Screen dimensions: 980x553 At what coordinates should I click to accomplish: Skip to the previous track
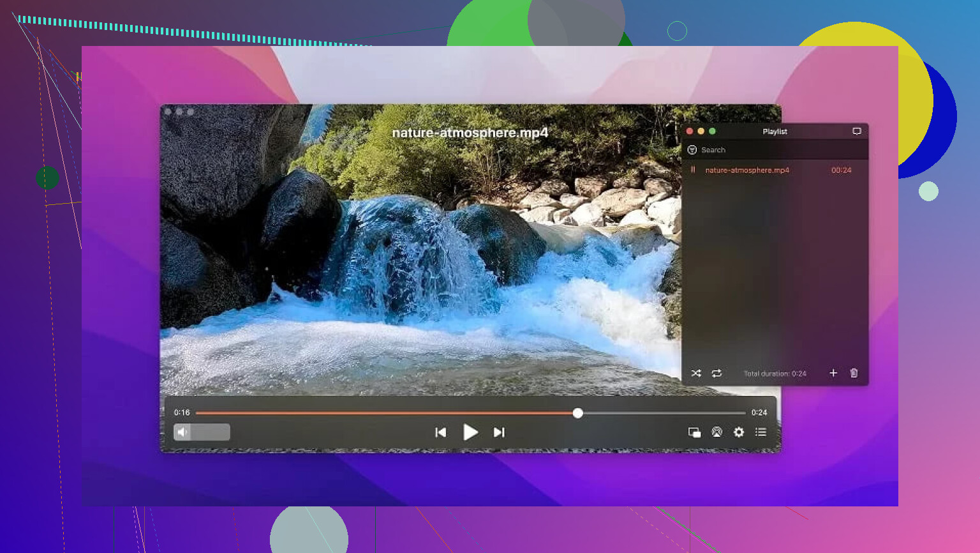440,432
